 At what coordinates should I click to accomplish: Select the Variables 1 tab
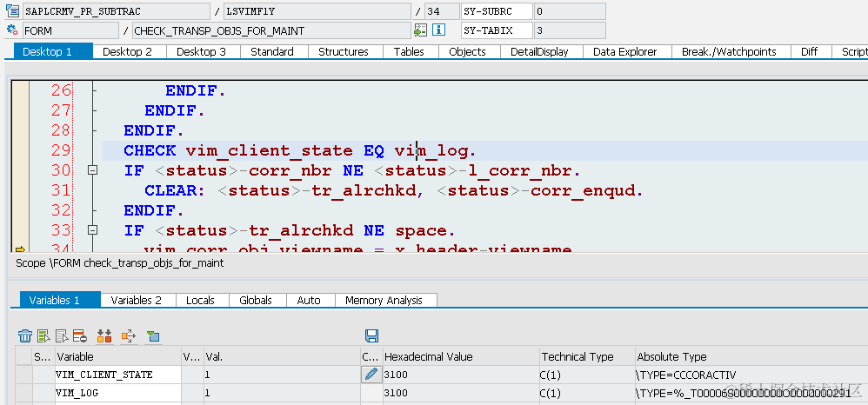click(x=60, y=300)
